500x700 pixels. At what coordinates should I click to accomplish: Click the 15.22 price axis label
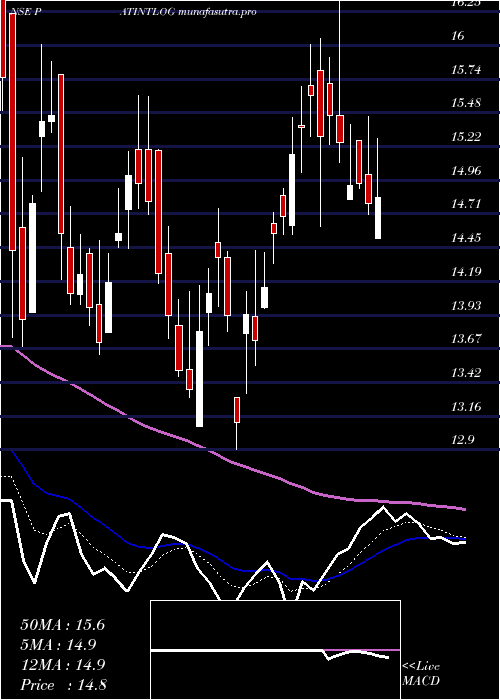[x=467, y=137]
